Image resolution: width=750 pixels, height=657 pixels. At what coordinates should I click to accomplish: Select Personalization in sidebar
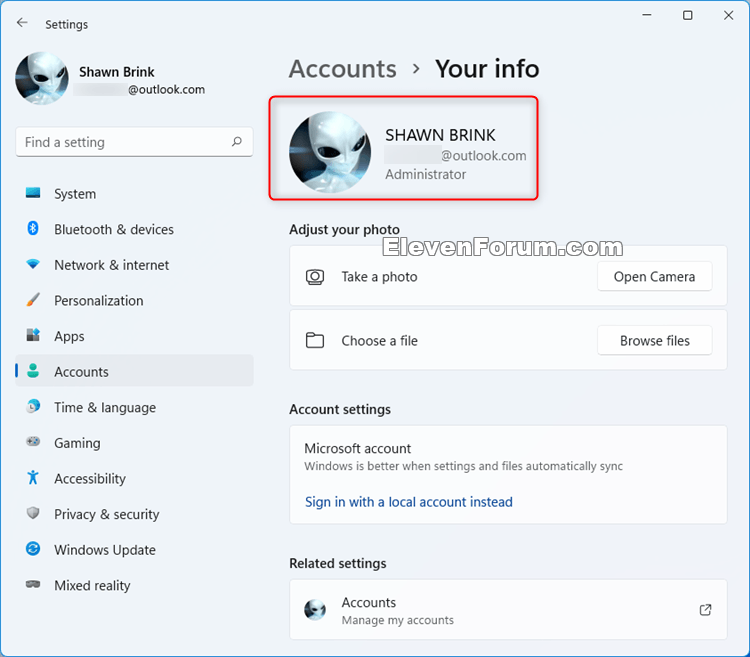click(134, 301)
